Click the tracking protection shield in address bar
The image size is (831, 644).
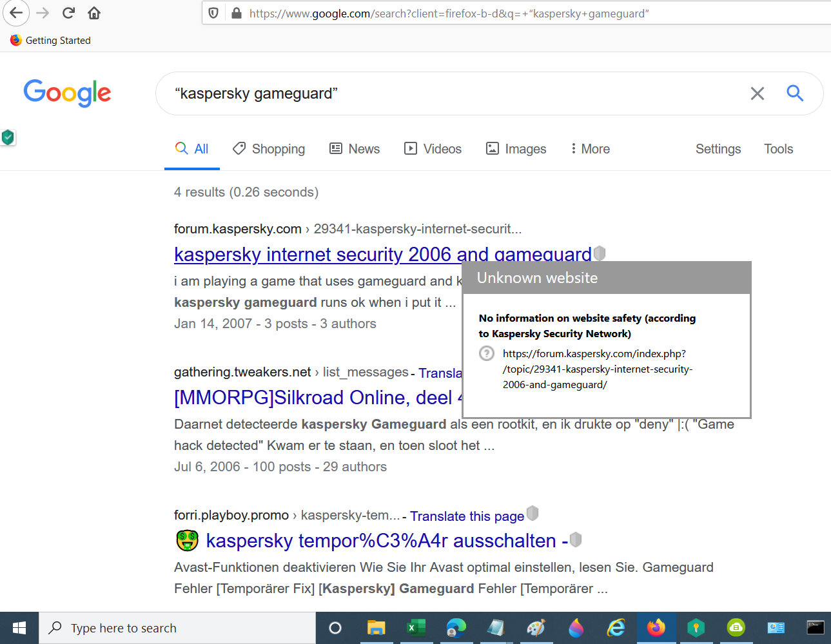click(214, 13)
